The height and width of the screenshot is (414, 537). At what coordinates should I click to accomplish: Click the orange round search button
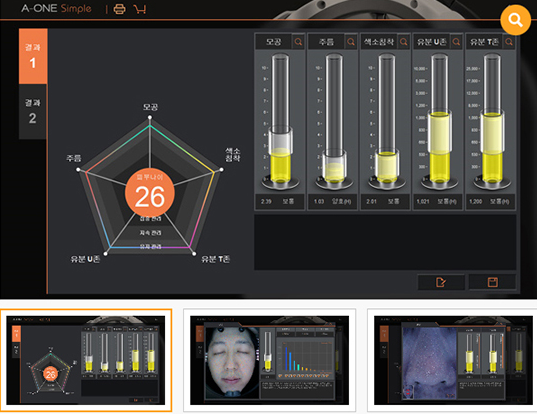click(515, 20)
